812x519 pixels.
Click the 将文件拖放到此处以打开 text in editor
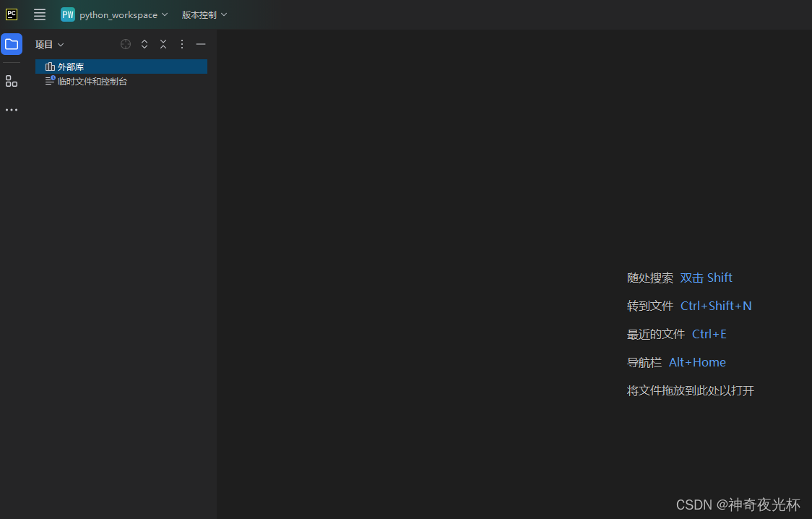[x=690, y=391]
